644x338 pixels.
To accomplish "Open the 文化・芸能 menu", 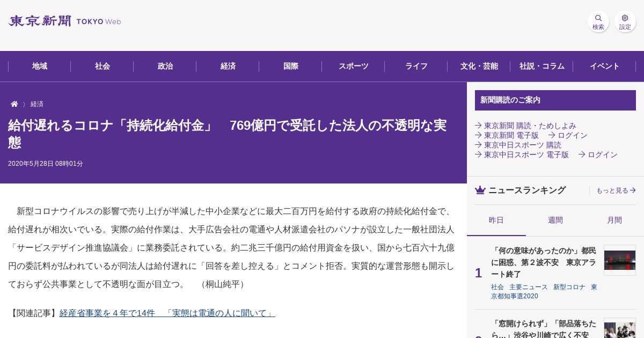I will pos(479,66).
